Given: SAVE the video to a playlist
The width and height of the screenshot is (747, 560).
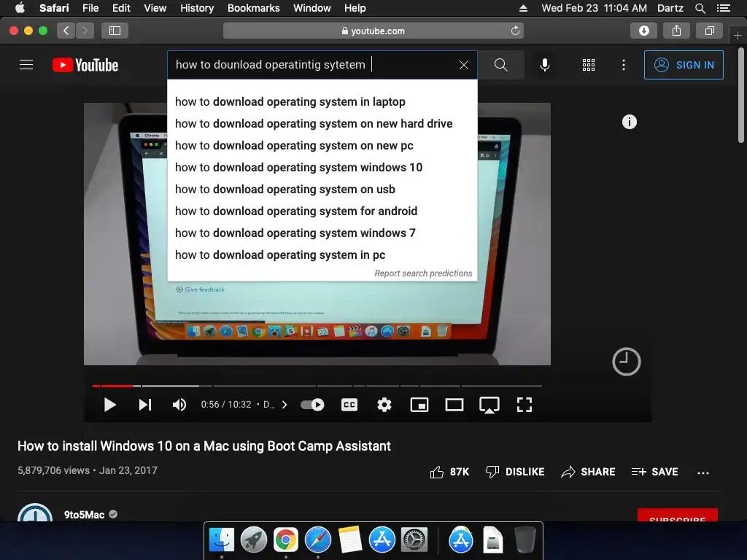Looking at the screenshot, I should tap(654, 472).
